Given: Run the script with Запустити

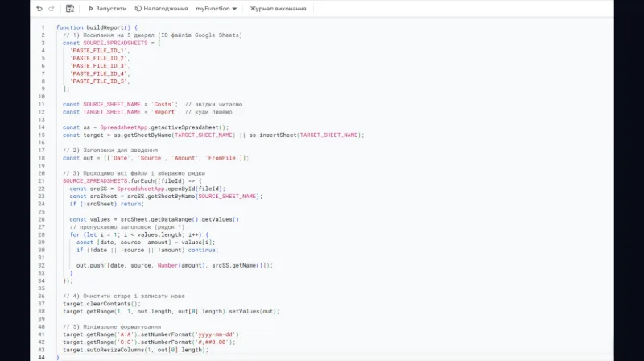Looking at the screenshot, I should pyautogui.click(x=107, y=9).
